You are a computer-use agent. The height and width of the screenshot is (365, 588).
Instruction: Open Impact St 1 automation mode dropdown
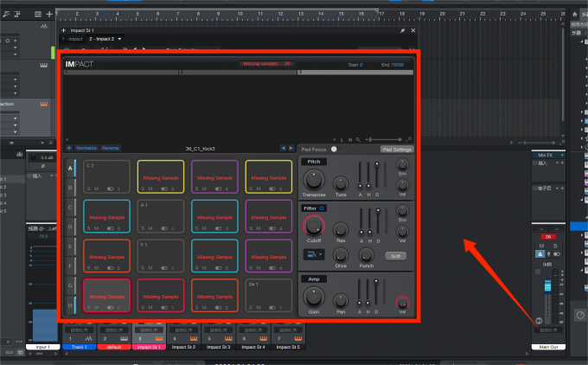click(149, 330)
